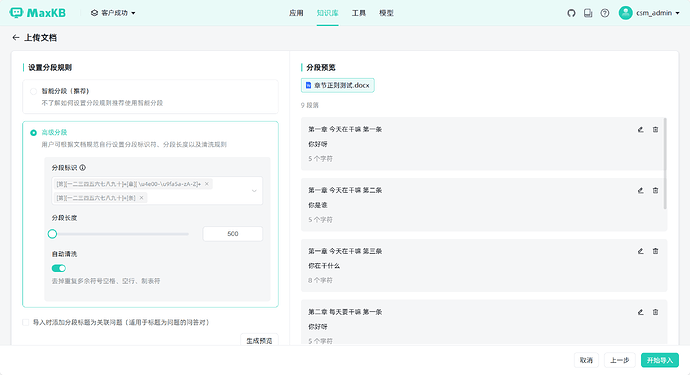The height and width of the screenshot is (375, 690).
Task: Check 导入时添加分段标题为关联问题 box
Action: click(x=26, y=323)
